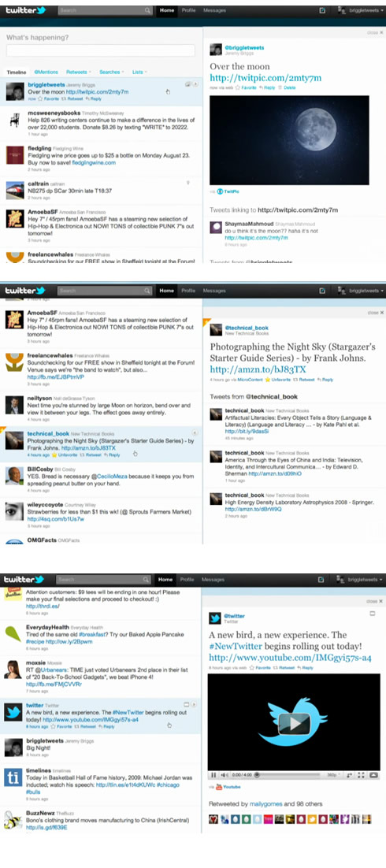Switch to the @Mentions tab

[46, 72]
